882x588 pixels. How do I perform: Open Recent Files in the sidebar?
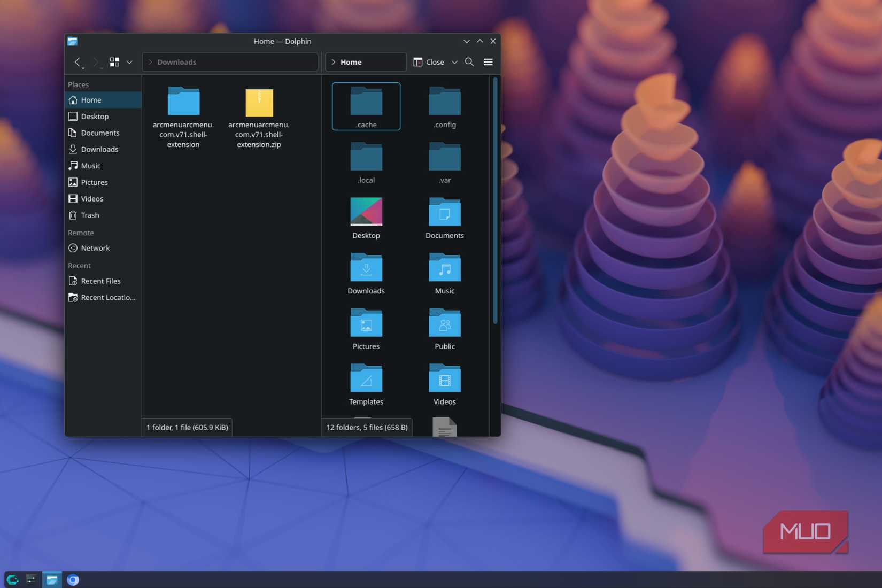point(101,281)
